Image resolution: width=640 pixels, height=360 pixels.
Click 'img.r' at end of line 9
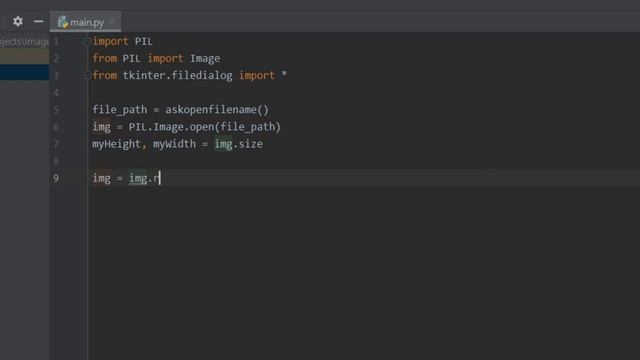click(144, 178)
